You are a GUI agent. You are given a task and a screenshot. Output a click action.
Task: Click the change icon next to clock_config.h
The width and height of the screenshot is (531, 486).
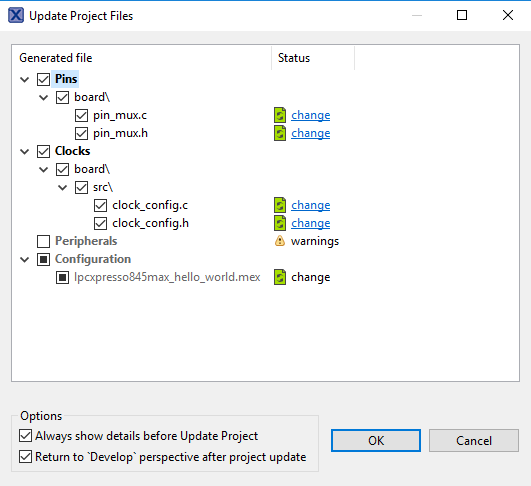(280, 223)
